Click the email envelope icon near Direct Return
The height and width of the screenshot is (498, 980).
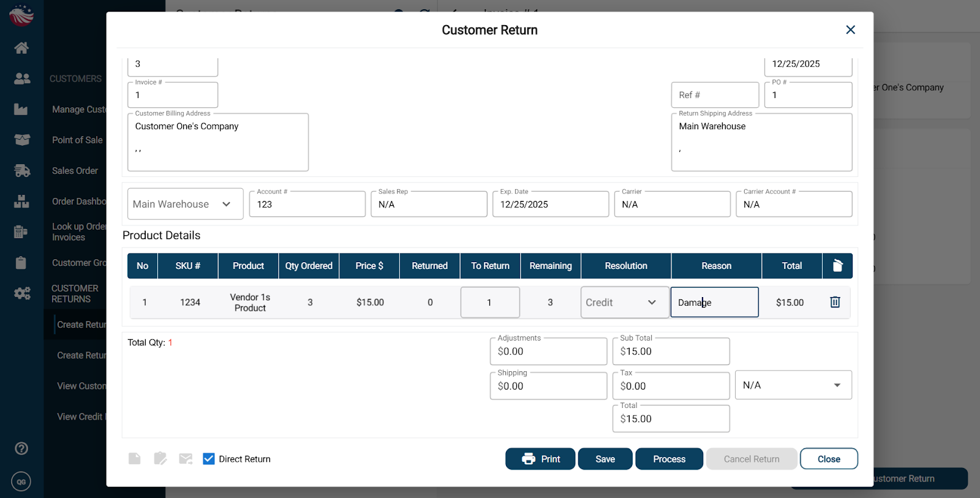tap(186, 459)
